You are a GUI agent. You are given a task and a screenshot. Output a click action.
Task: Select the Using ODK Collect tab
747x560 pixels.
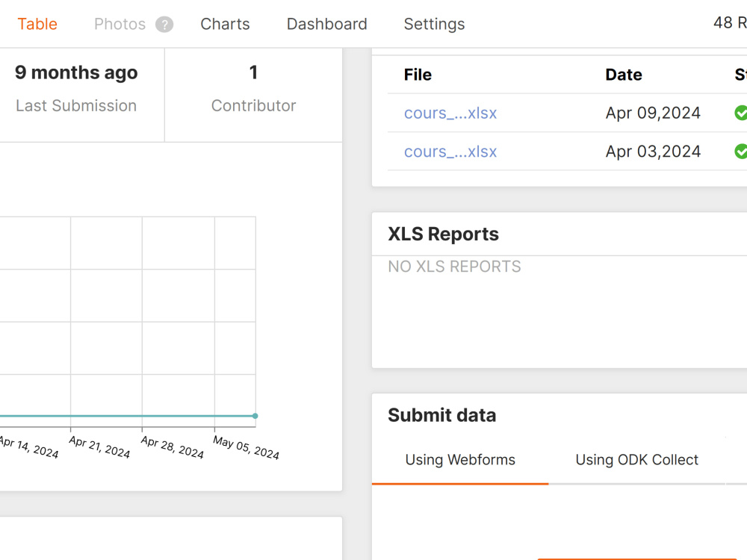(x=636, y=460)
